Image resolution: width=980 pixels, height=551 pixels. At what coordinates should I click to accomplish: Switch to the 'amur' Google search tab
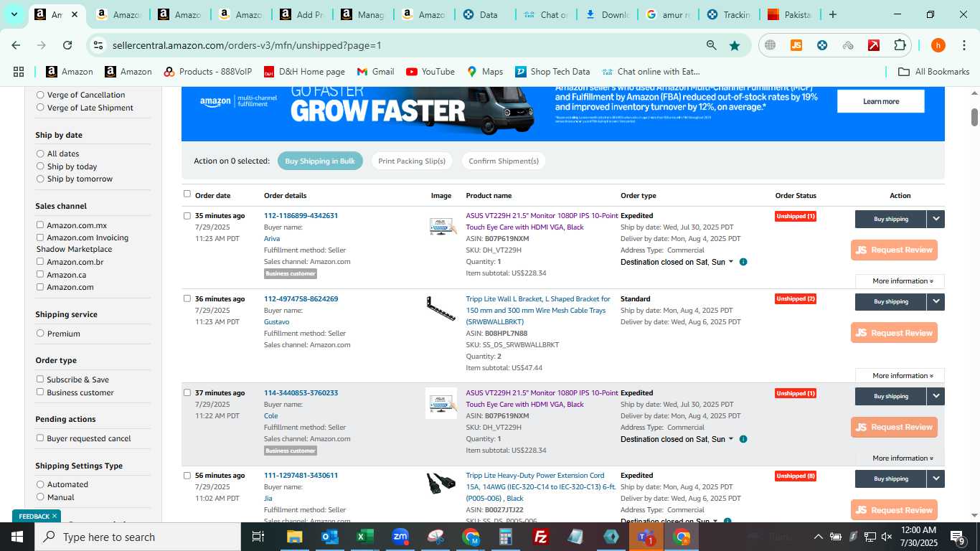(669, 14)
